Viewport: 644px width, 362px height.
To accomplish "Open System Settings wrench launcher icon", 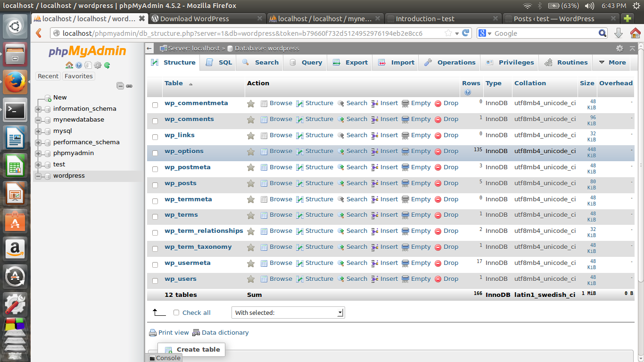I will coord(15,304).
